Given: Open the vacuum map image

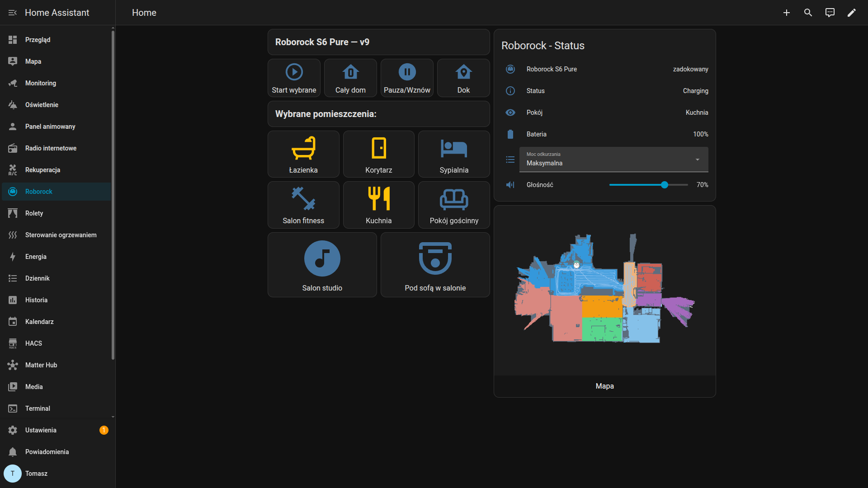Looking at the screenshot, I should tap(605, 290).
